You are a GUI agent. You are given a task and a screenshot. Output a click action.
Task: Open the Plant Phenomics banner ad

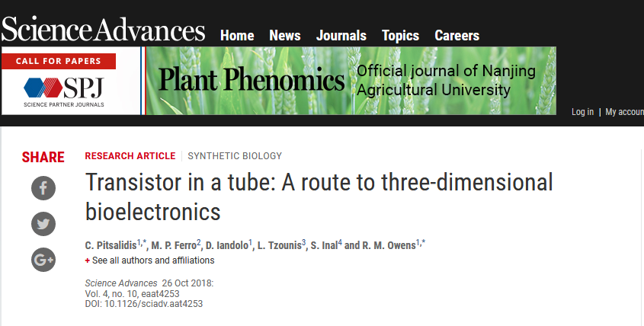(351, 81)
